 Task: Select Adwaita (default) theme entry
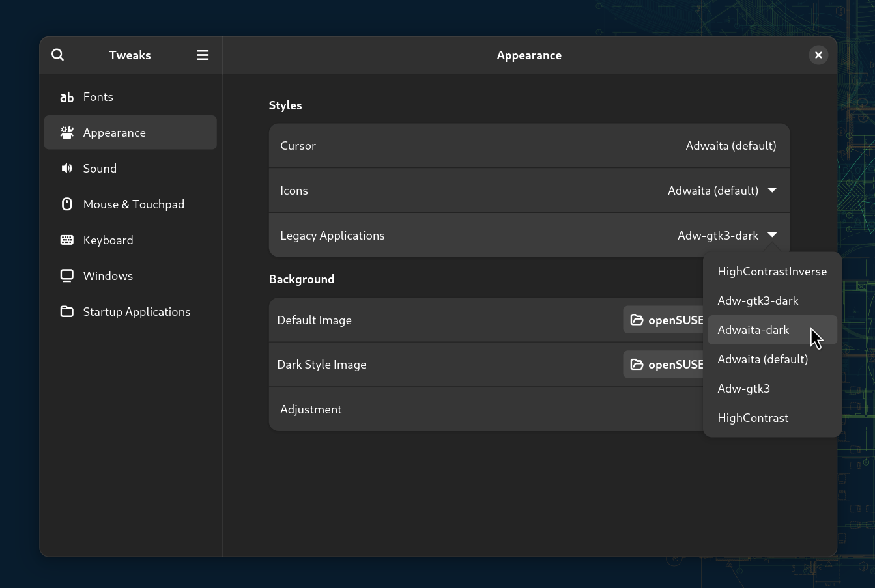[x=762, y=359]
